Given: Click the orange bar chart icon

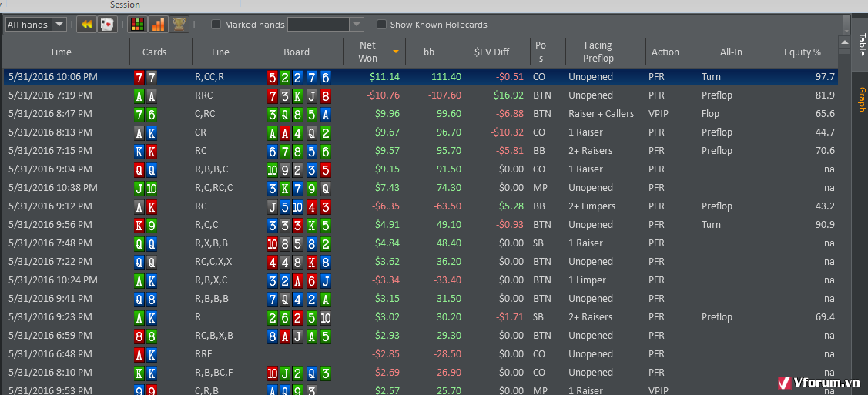Looking at the screenshot, I should (x=157, y=25).
